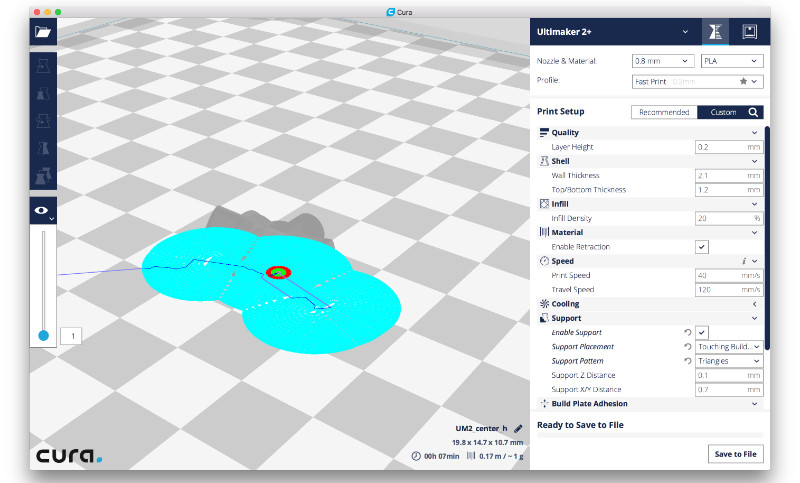Click the Build Plate Adhesion icon
Screen dimensions: 800x483
[x=544, y=403]
